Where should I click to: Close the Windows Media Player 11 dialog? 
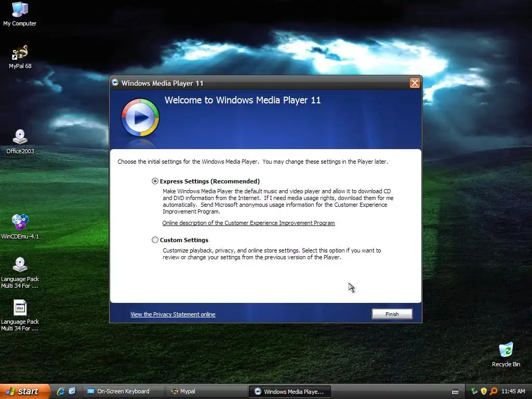click(x=414, y=83)
